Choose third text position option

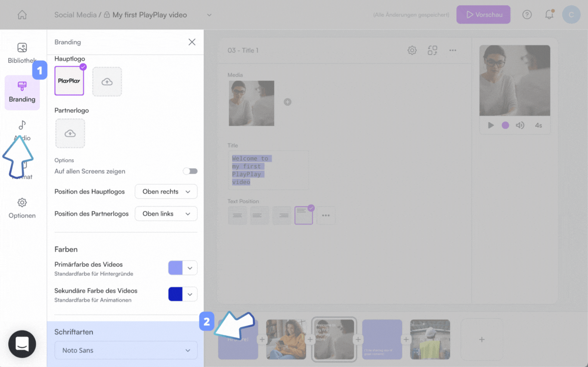(x=282, y=216)
